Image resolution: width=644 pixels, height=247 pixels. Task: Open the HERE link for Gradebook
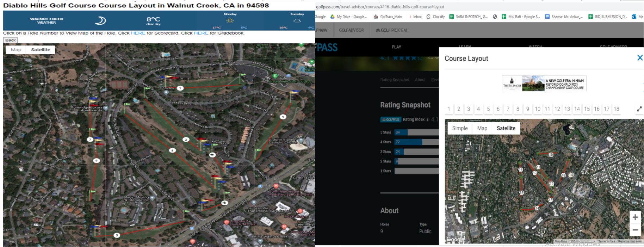(201, 33)
